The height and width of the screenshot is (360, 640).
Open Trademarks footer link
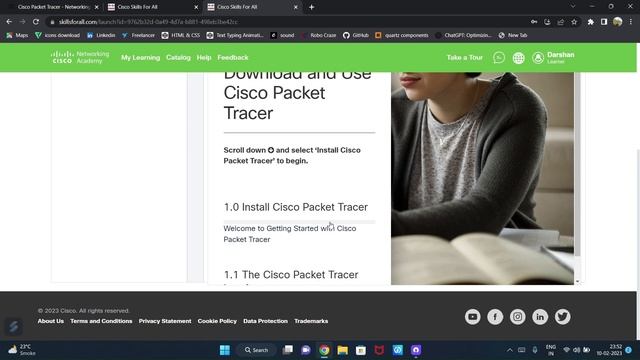311,321
